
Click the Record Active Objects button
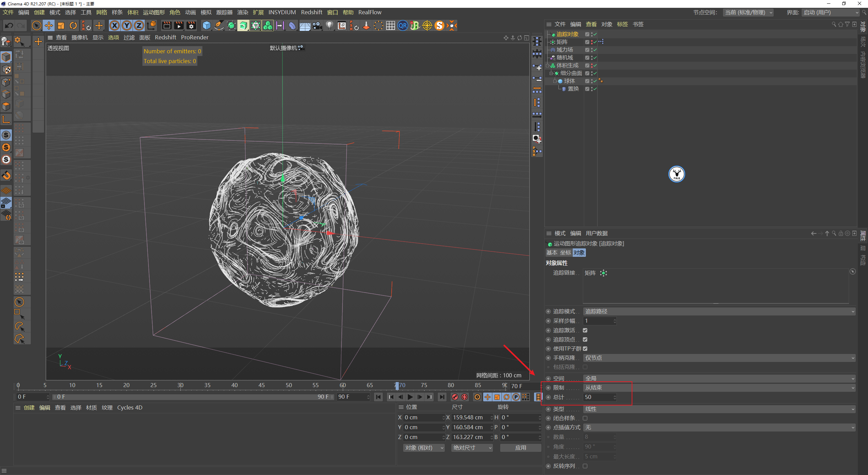point(455,397)
